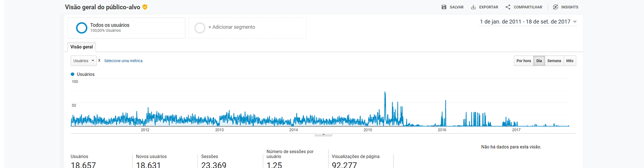
Task: Click the COMPARTILHAR button label
Action: [528, 7]
